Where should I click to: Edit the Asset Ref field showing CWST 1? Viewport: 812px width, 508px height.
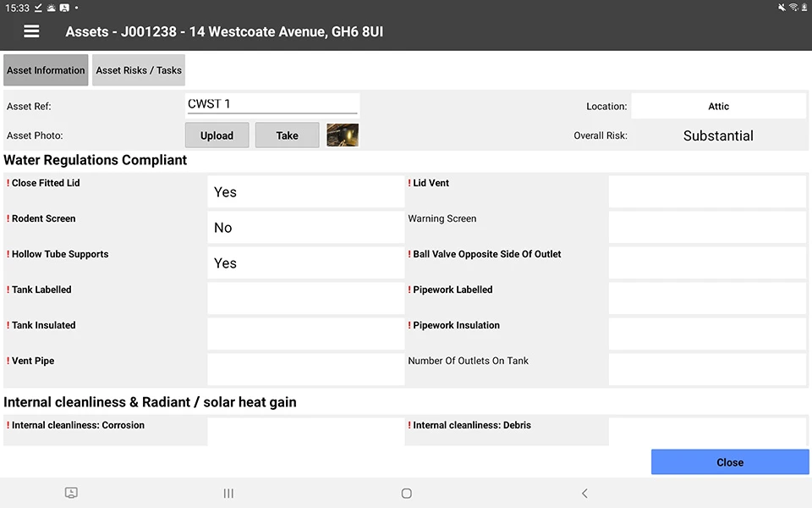click(272, 103)
